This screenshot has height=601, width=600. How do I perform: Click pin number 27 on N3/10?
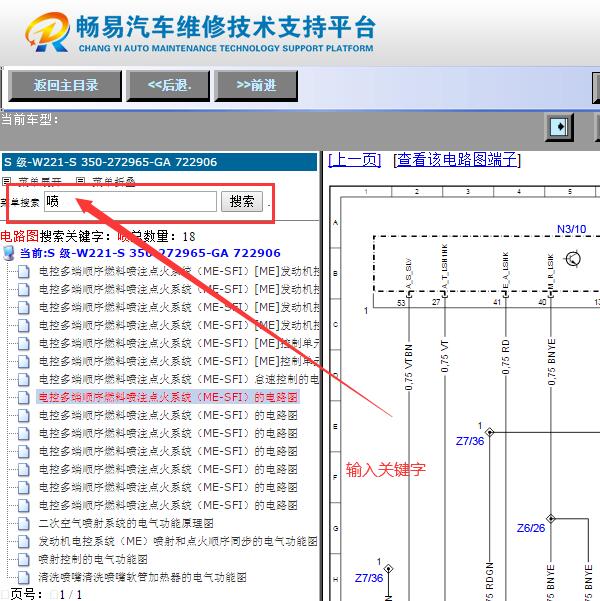436,302
